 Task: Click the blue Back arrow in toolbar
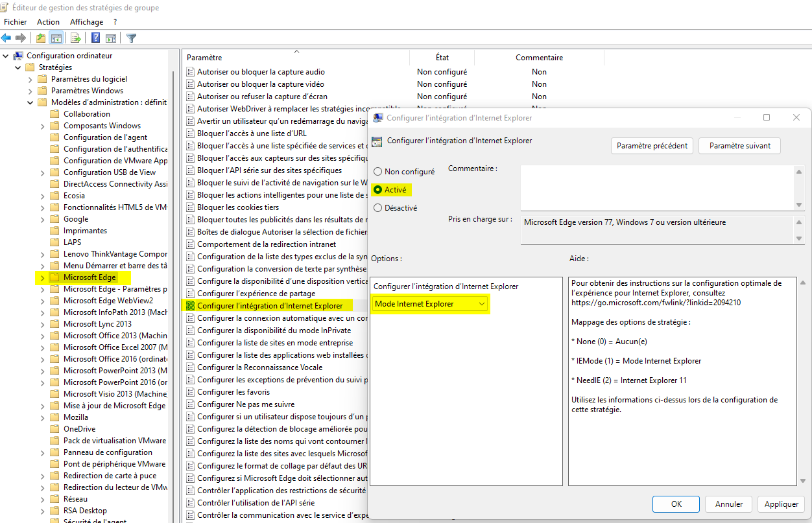coord(6,38)
